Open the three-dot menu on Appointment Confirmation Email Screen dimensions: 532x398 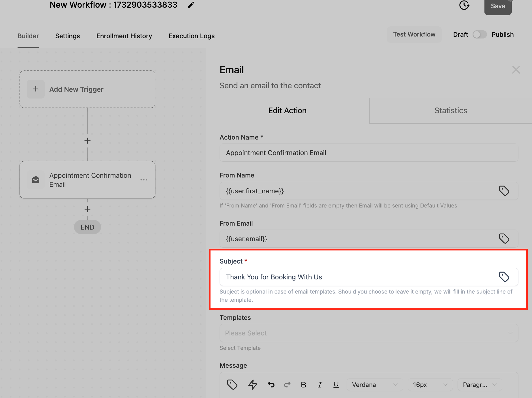pos(144,180)
